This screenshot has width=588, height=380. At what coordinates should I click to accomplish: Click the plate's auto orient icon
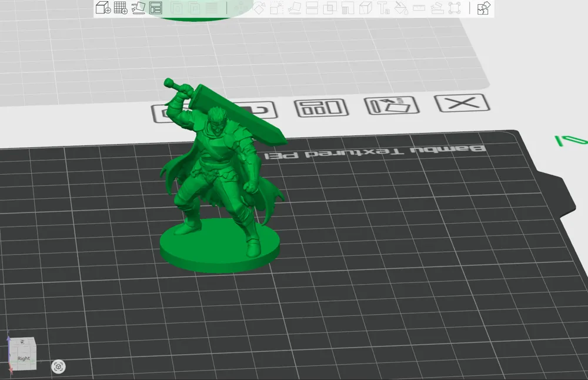(x=392, y=105)
